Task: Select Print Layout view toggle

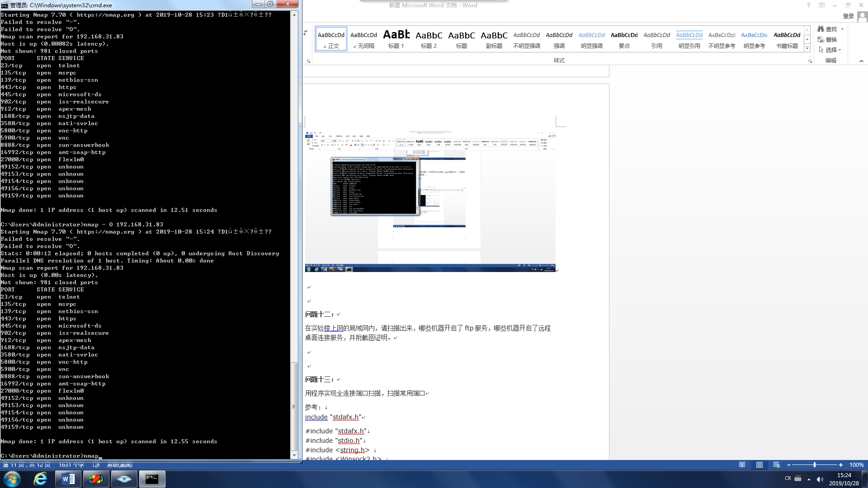Action: pyautogui.click(x=759, y=465)
